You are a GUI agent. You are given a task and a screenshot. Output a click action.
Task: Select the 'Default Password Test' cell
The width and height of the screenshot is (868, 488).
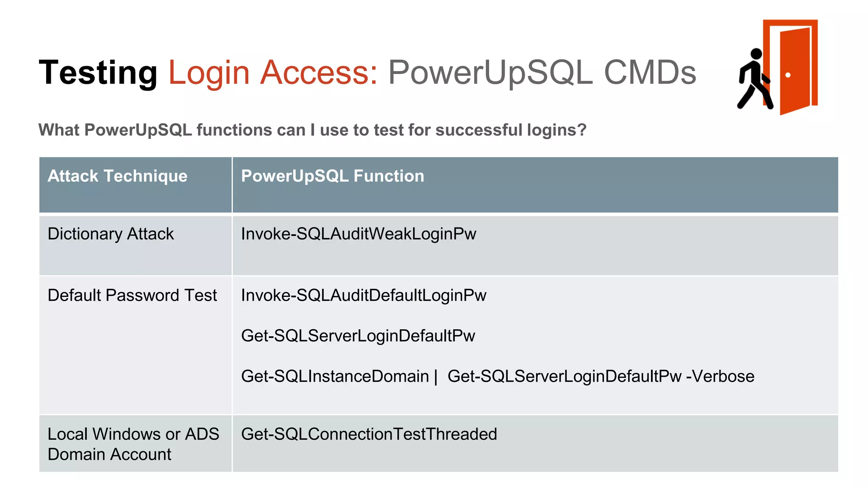click(132, 295)
